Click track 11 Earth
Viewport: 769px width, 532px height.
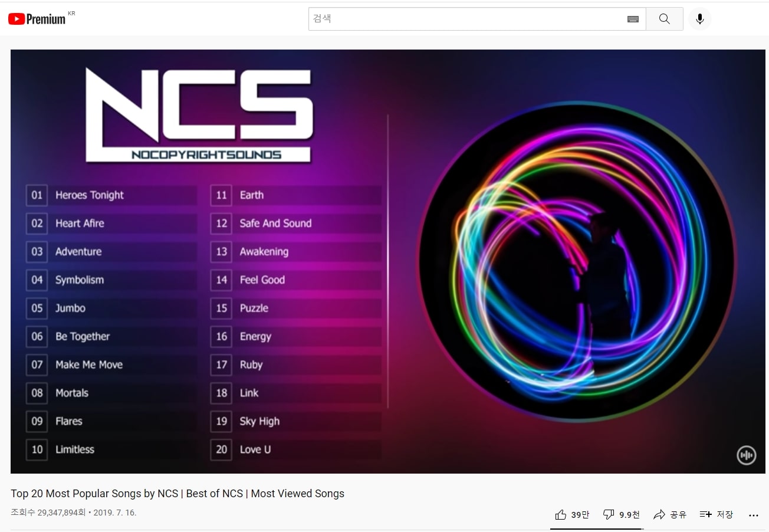pos(296,195)
